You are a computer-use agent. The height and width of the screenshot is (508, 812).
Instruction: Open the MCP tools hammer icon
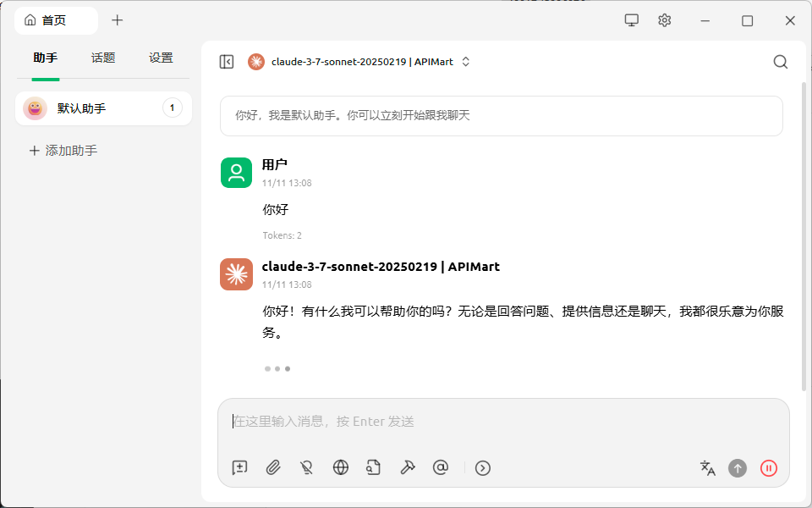408,467
